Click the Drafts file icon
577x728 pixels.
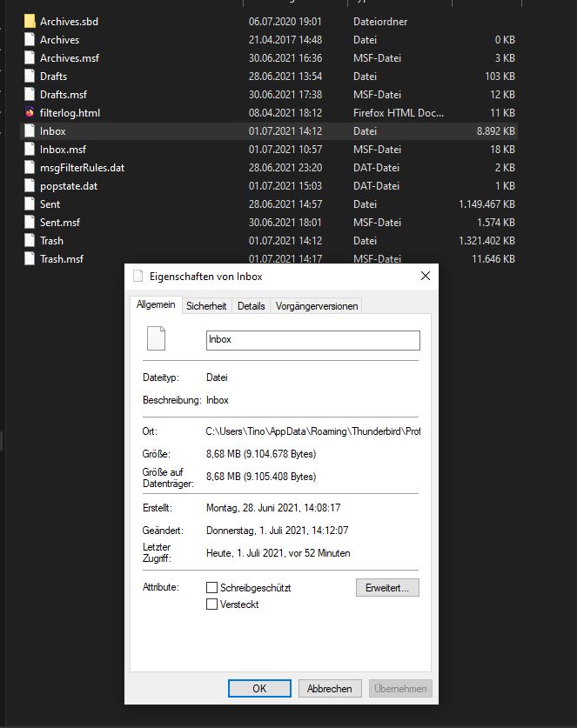pos(30,77)
